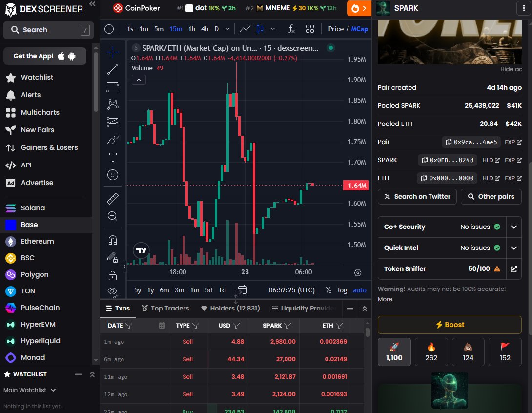Boost the SPARK token
Image resolution: width=532 pixels, height=413 pixels.
point(450,325)
